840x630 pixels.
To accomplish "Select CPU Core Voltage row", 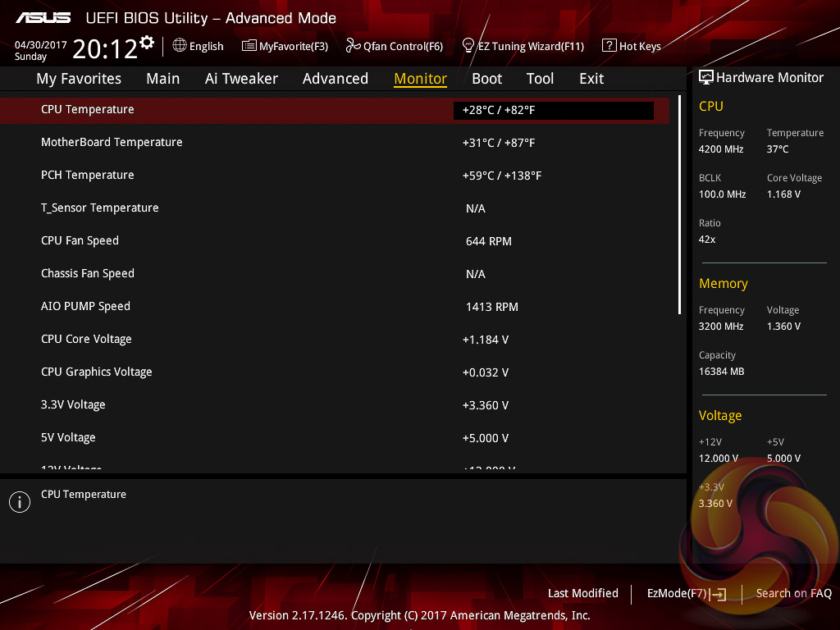I will click(x=335, y=339).
